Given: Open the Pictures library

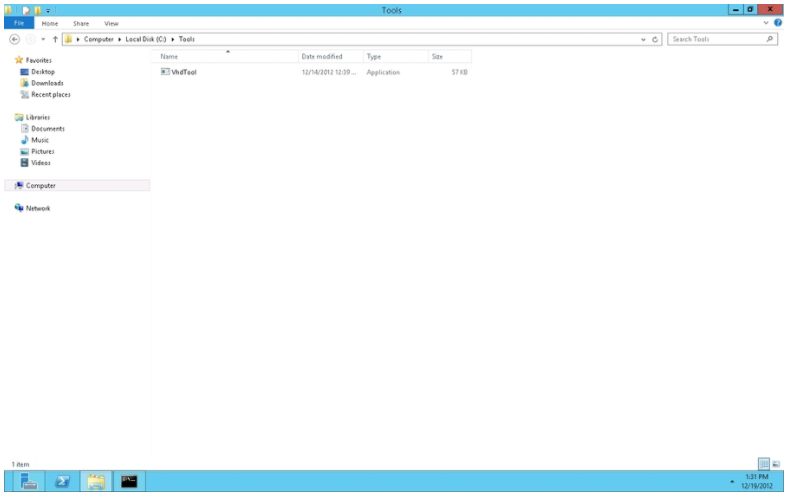Looking at the screenshot, I should click(x=43, y=151).
